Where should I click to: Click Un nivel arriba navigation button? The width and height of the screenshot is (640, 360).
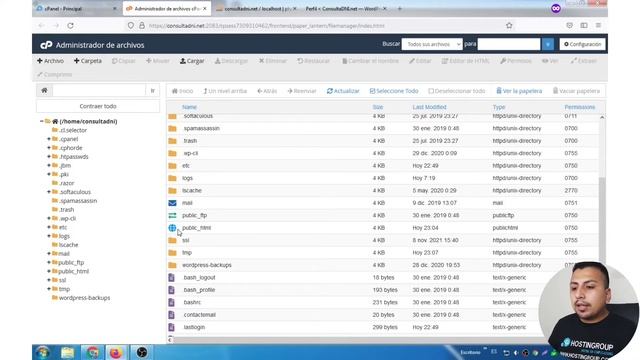pyautogui.click(x=225, y=91)
